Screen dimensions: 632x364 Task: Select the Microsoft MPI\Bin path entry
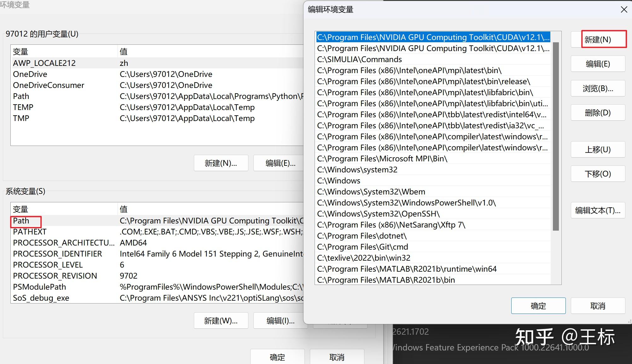[382, 159]
